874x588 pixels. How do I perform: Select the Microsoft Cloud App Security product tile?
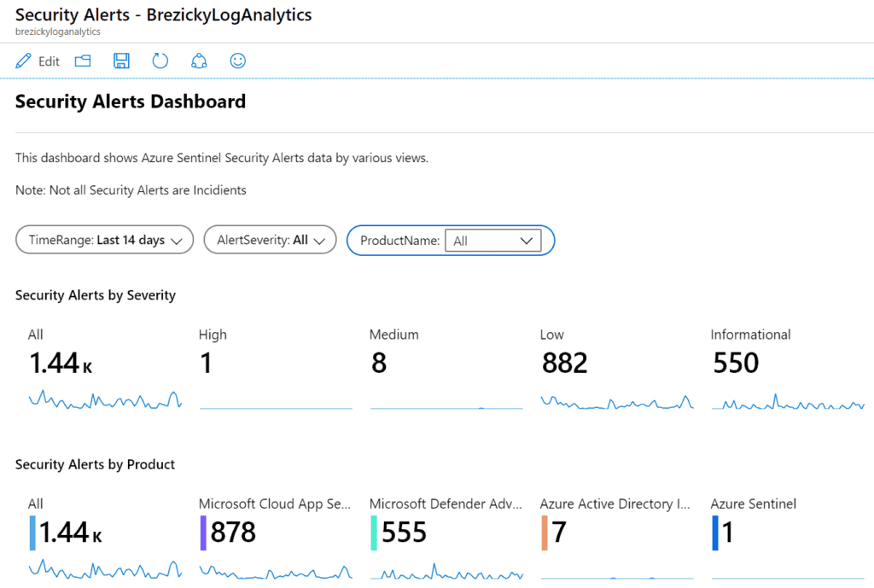[x=276, y=538]
